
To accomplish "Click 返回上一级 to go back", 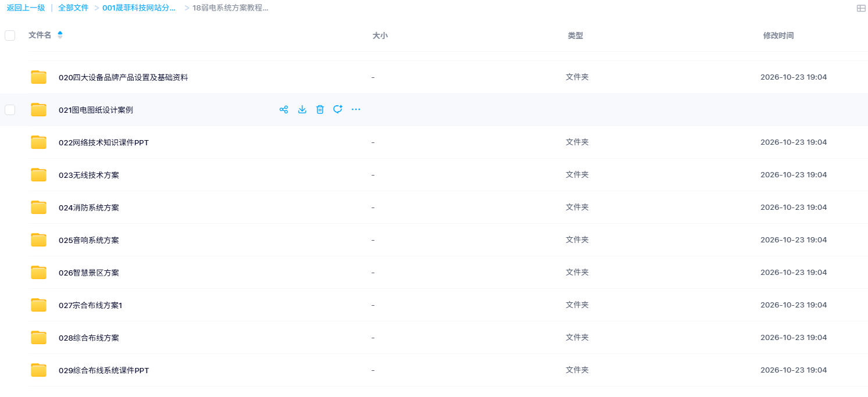I will point(26,8).
